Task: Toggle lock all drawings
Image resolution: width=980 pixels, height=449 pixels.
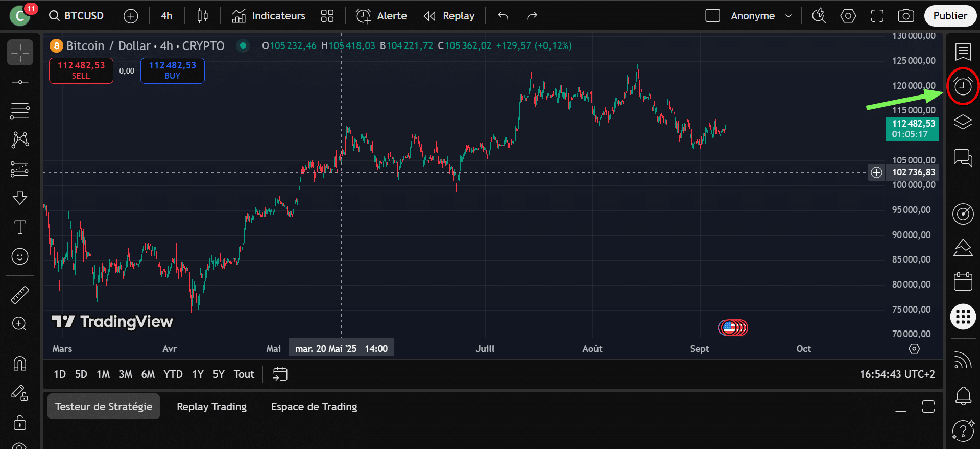Action: pyautogui.click(x=20, y=423)
